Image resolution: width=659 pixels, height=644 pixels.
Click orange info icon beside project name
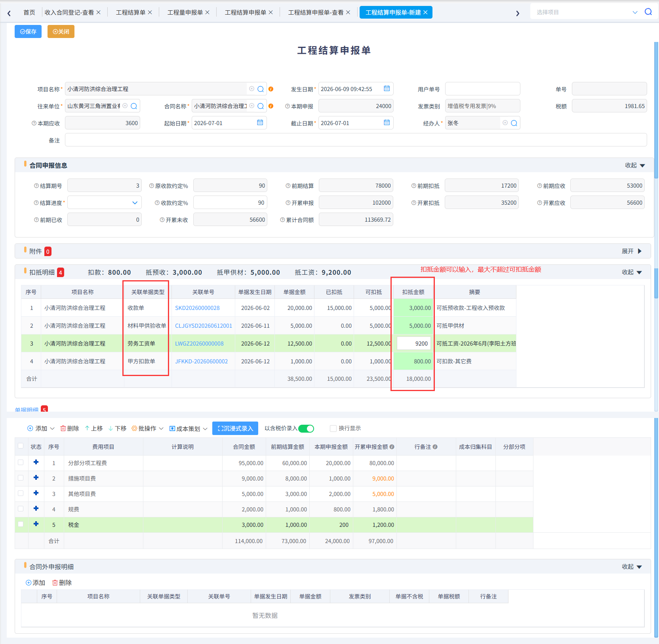(271, 89)
